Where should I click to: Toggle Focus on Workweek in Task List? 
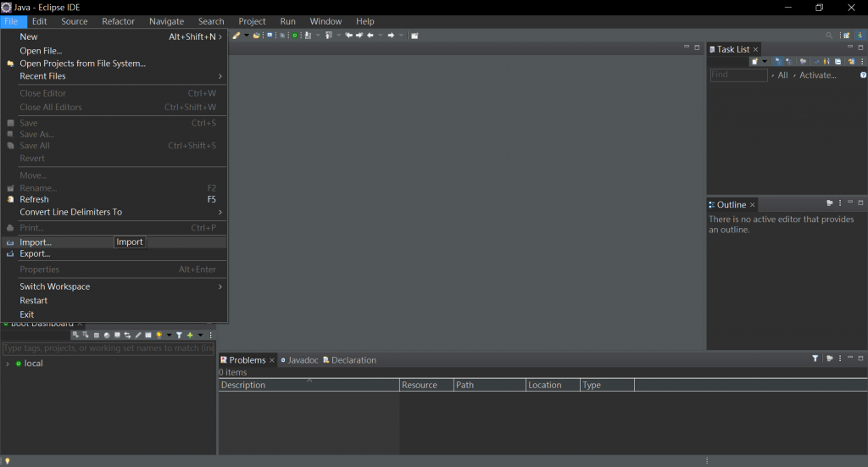803,61
